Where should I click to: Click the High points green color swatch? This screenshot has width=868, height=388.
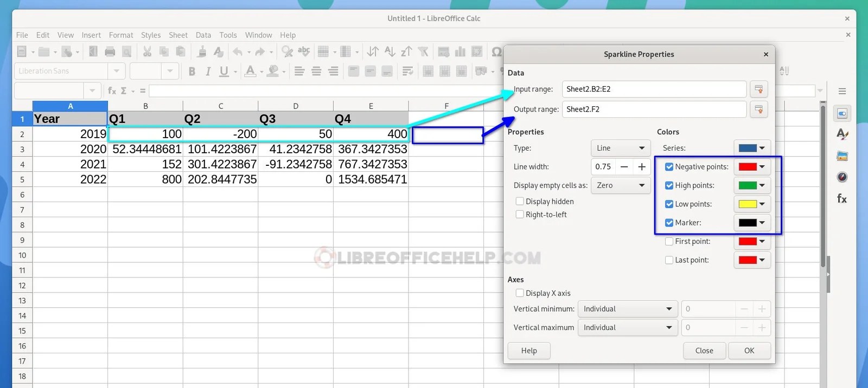click(748, 185)
